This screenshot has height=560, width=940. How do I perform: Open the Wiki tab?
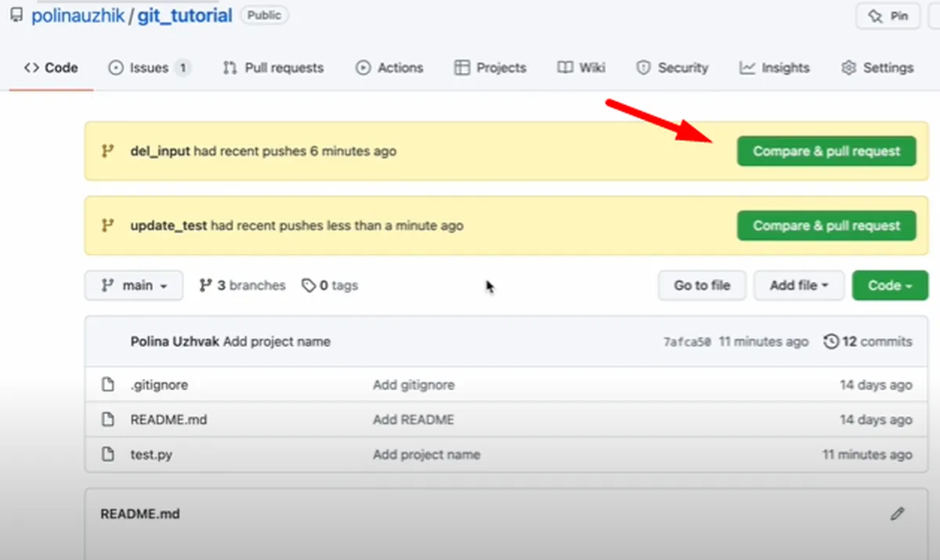(x=581, y=67)
